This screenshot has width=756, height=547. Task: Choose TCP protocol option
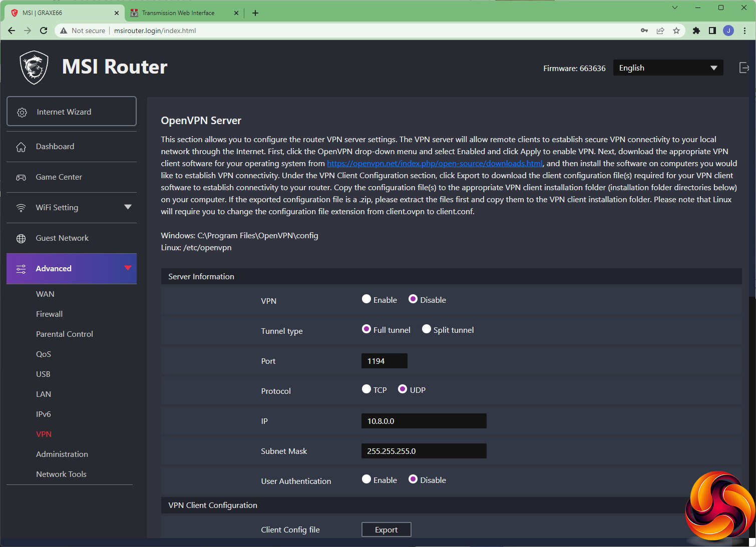click(x=366, y=389)
